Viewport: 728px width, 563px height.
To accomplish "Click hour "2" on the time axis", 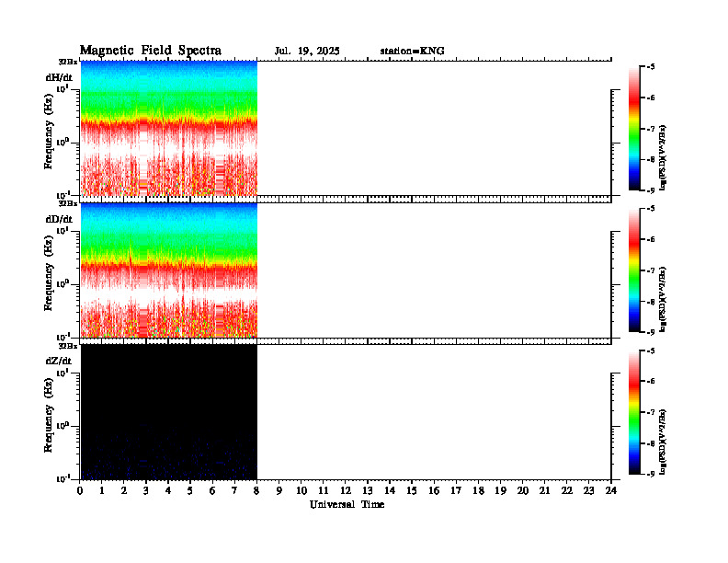I will (x=124, y=491).
